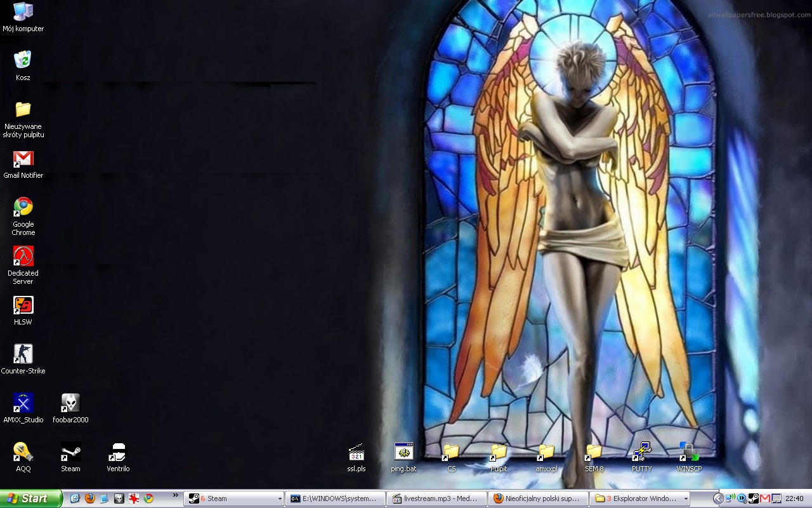
Task: Expand the Steam taskbar group dropdown arrow
Action: coord(280,499)
